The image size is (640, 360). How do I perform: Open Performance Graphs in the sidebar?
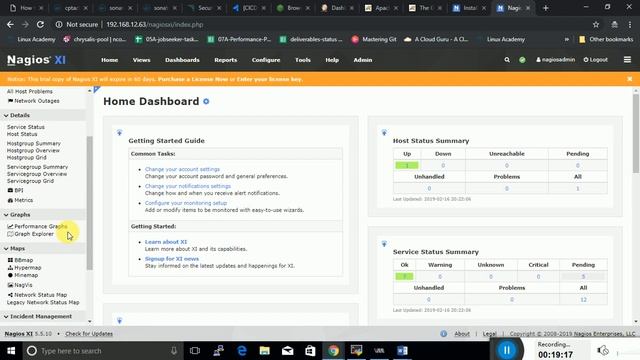pyautogui.click(x=37, y=226)
